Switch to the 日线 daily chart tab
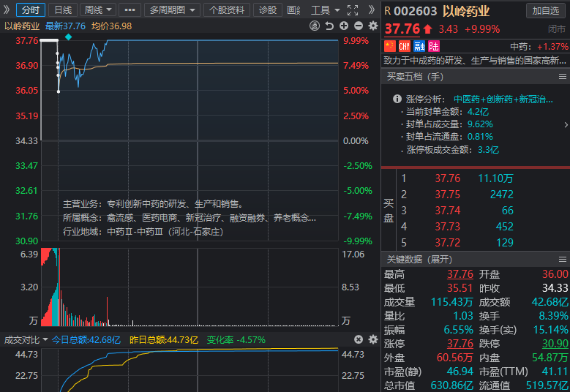The image size is (570, 392). pos(63,10)
